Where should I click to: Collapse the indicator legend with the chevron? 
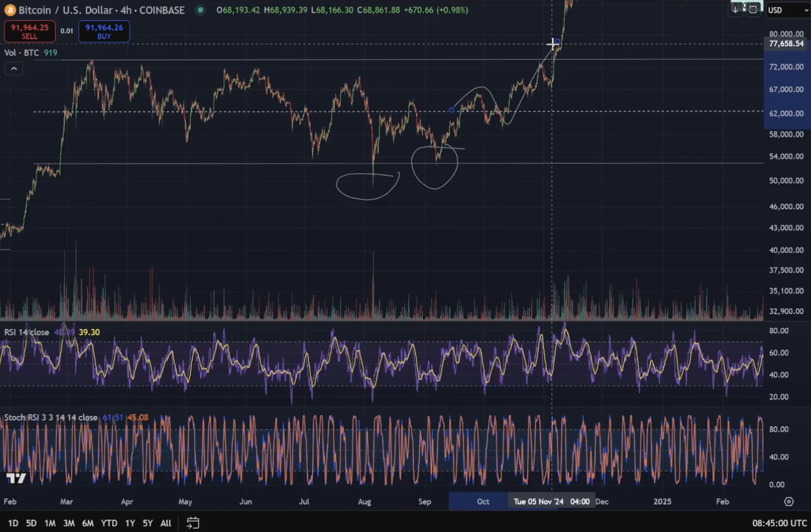click(x=14, y=69)
